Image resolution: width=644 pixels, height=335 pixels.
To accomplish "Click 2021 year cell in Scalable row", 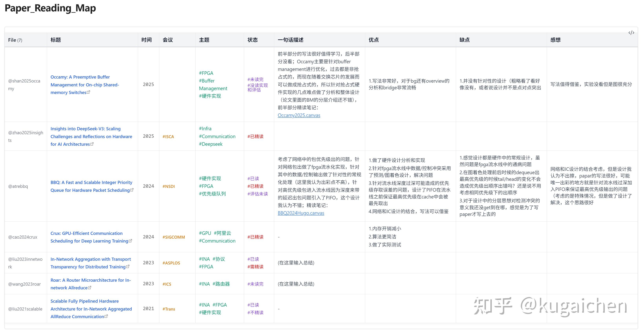I will click(148, 309).
